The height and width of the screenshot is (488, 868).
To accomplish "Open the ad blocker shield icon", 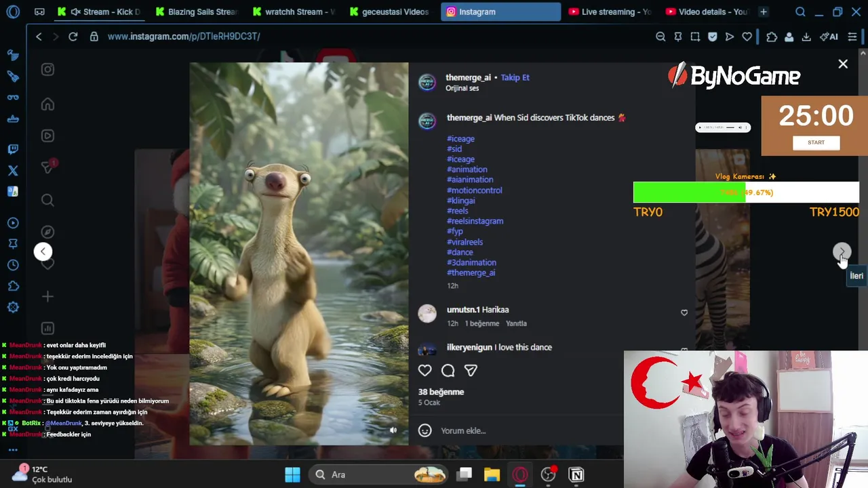I will coord(713,37).
